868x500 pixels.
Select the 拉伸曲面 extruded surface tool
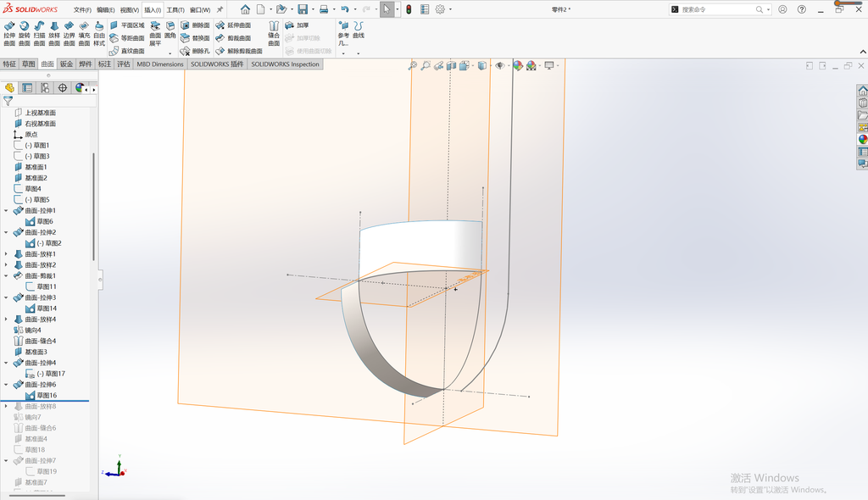click(9, 34)
